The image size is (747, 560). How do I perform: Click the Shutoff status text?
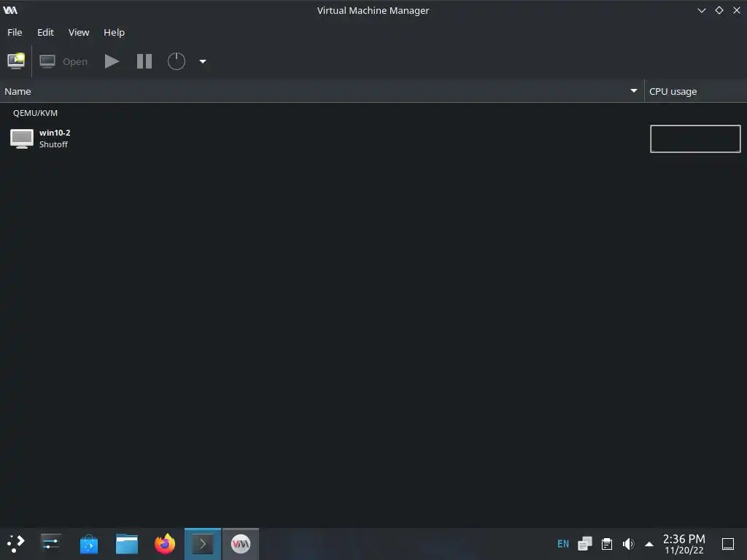point(53,144)
